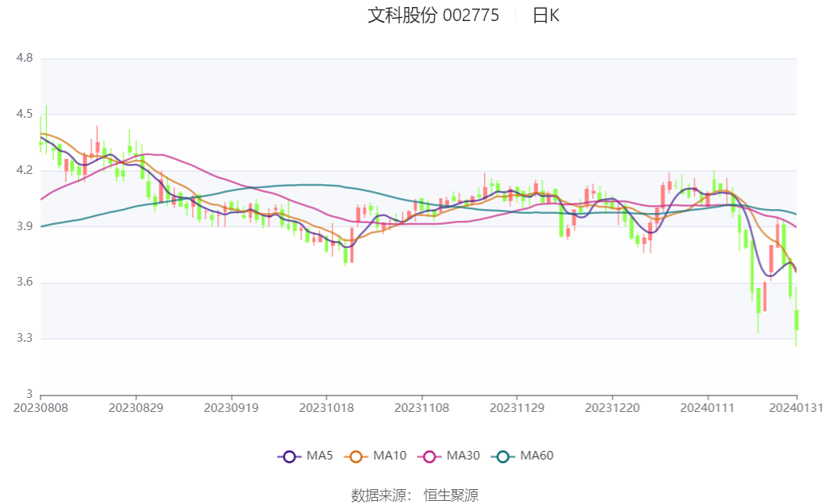
Task: Click y-axis value 3.6
Action: [24, 282]
